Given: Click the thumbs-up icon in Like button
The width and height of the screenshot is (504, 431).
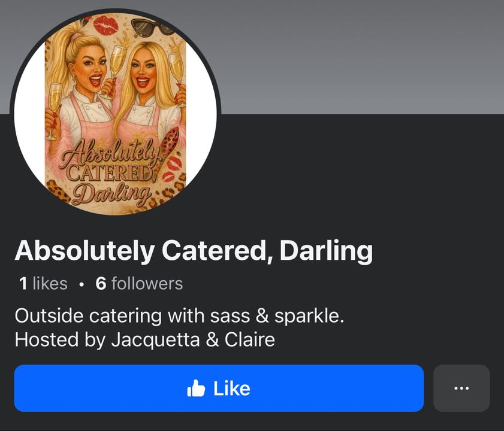Looking at the screenshot, I should 196,388.
